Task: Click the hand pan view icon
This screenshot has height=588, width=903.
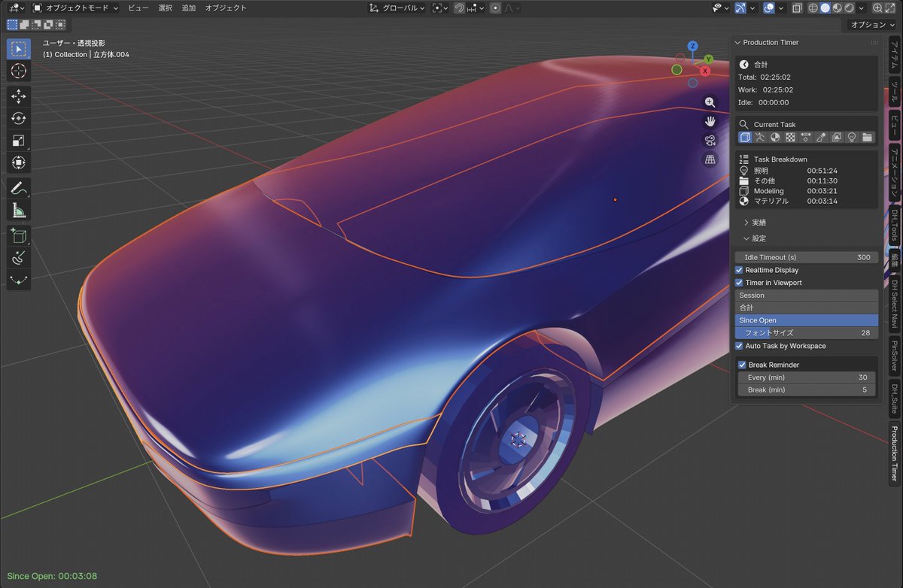Action: point(710,121)
